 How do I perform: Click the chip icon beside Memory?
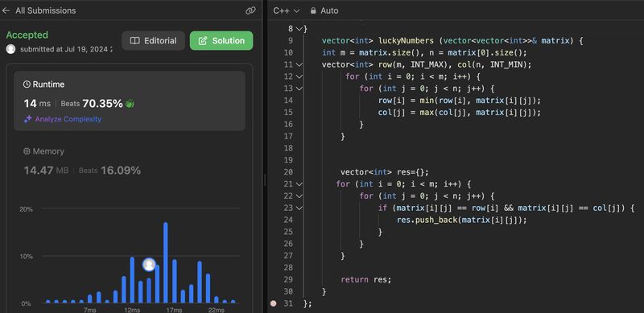pos(27,151)
